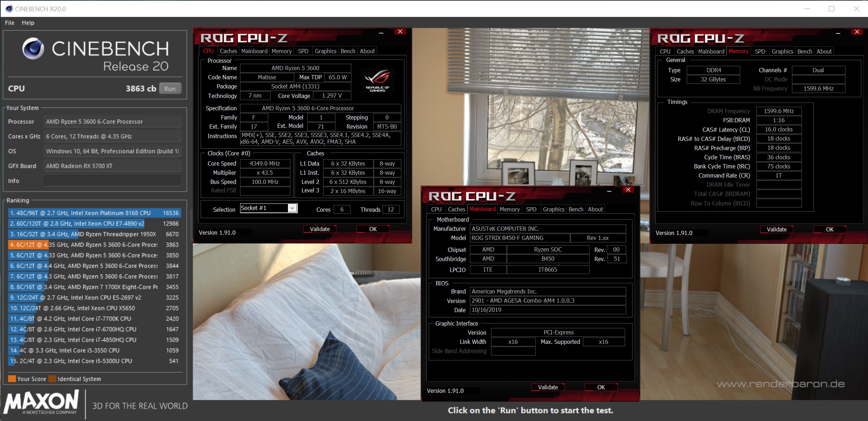Maximize the Cinebench window
Viewport: 868px width, 421px height.
point(831,8)
